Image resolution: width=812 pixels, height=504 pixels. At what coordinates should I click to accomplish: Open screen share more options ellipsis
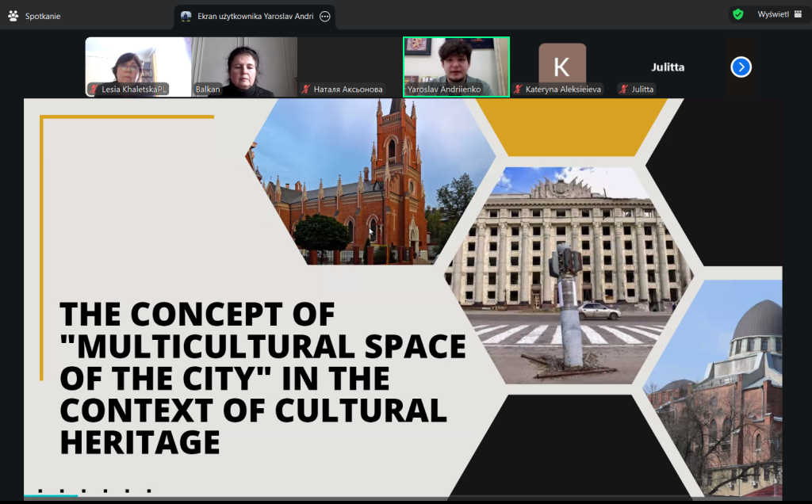click(x=324, y=16)
